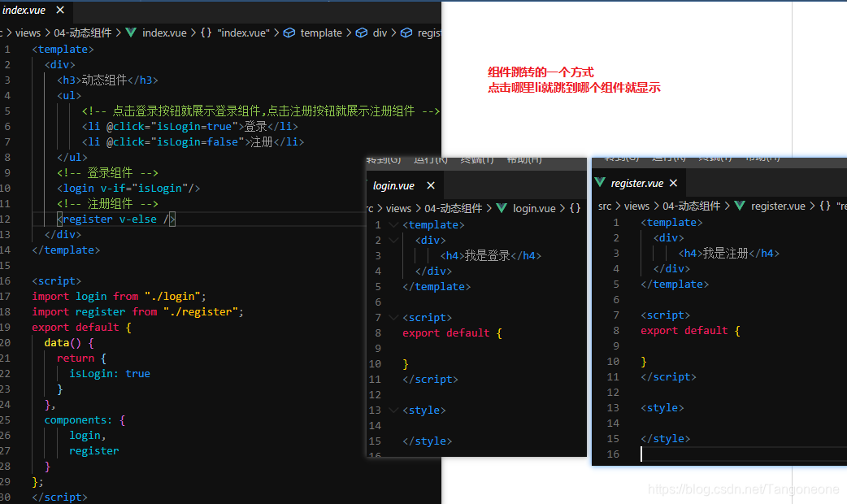The width and height of the screenshot is (847, 504).
Task: Click cube icon before regis breadcrumb
Action: tap(406, 33)
